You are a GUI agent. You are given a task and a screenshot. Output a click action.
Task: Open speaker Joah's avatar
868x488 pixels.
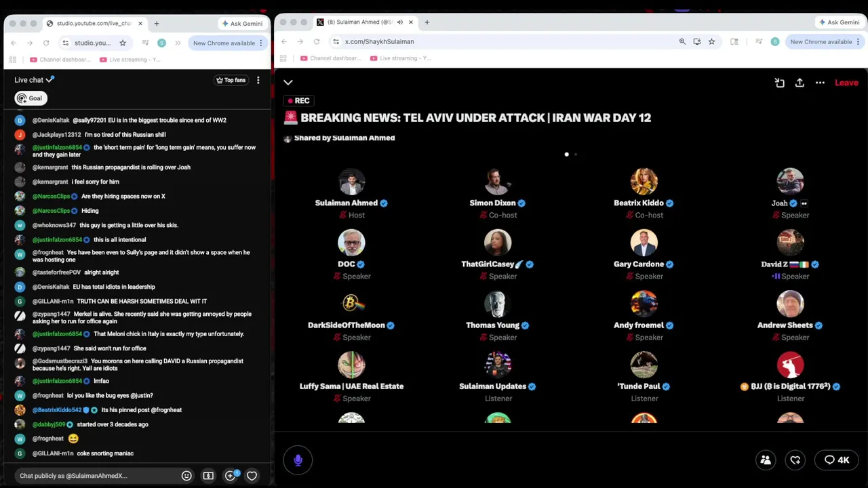[790, 182]
